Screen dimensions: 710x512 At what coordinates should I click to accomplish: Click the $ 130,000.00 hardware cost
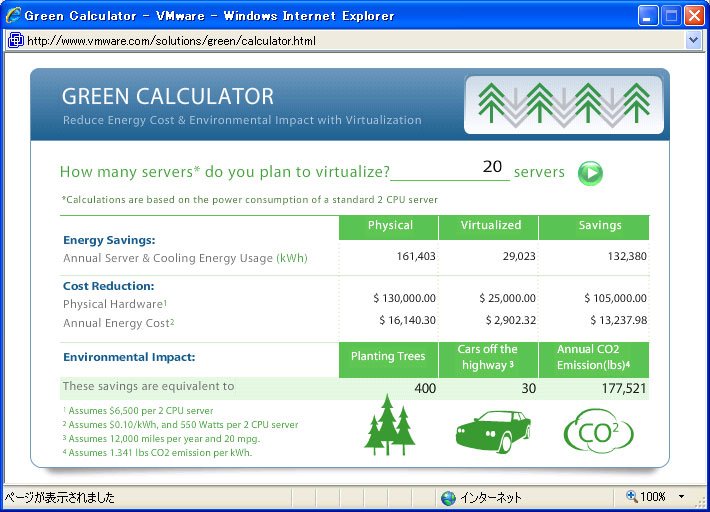pyautogui.click(x=404, y=298)
